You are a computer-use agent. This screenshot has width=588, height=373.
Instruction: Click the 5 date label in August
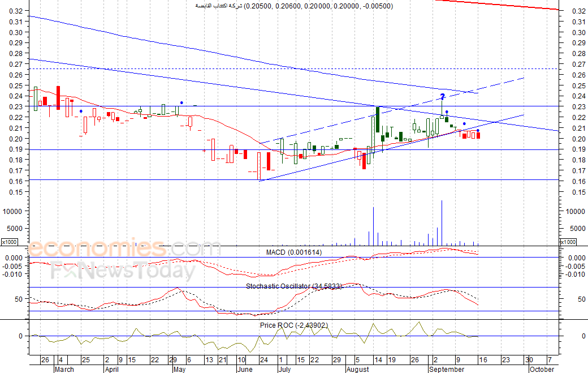[x=357, y=360]
